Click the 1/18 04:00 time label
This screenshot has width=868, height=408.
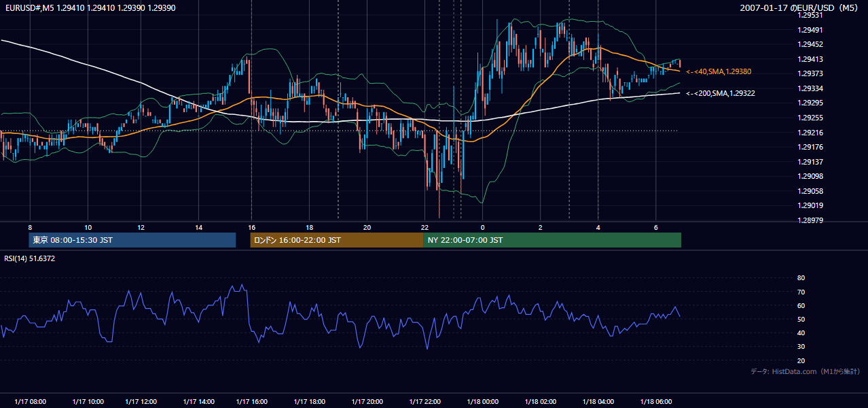598,402
